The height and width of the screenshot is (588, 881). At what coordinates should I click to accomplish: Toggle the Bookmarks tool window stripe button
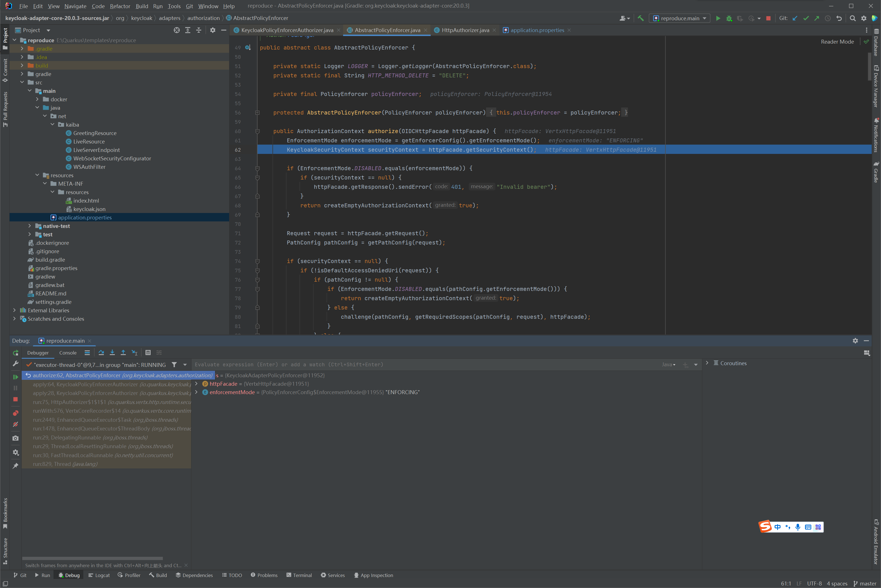coord(5,513)
